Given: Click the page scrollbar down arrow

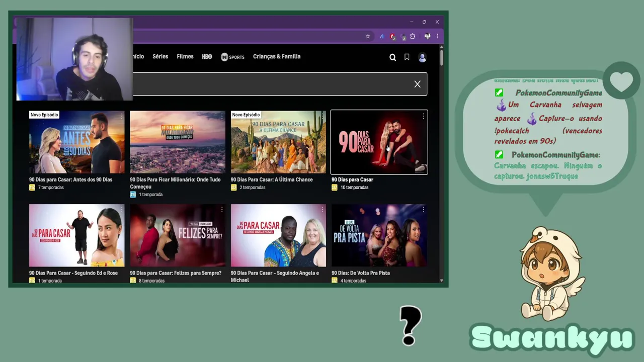Looking at the screenshot, I should [x=441, y=281].
